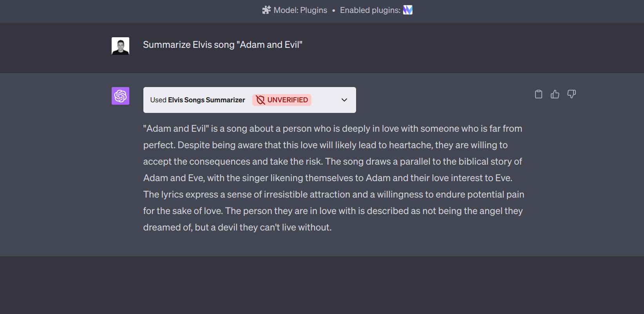644x314 pixels.
Task: Click the Enabled plugins label
Action: (369, 10)
